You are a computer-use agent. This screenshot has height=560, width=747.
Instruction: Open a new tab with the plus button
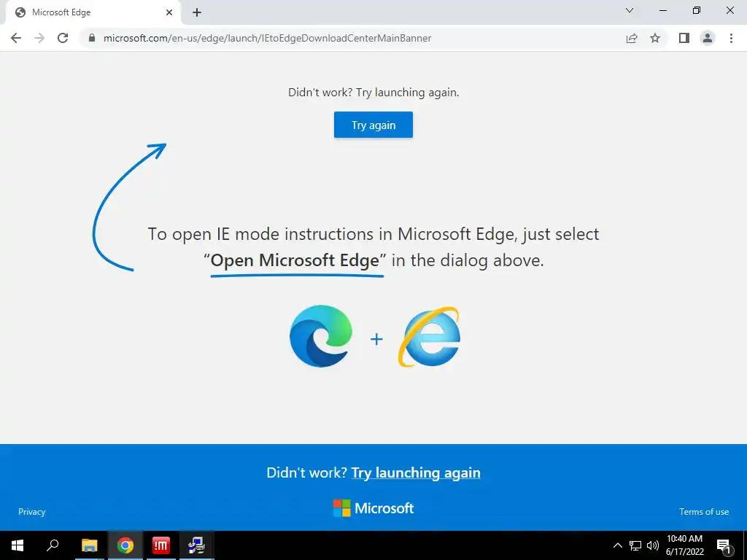[197, 12]
